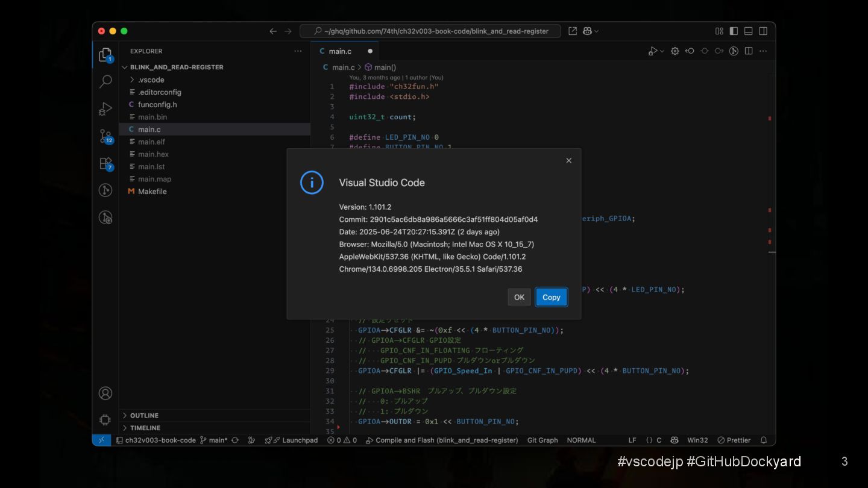Open funconfig.h in the explorer
Screen dimensions: 868x488
(x=215, y=104)
